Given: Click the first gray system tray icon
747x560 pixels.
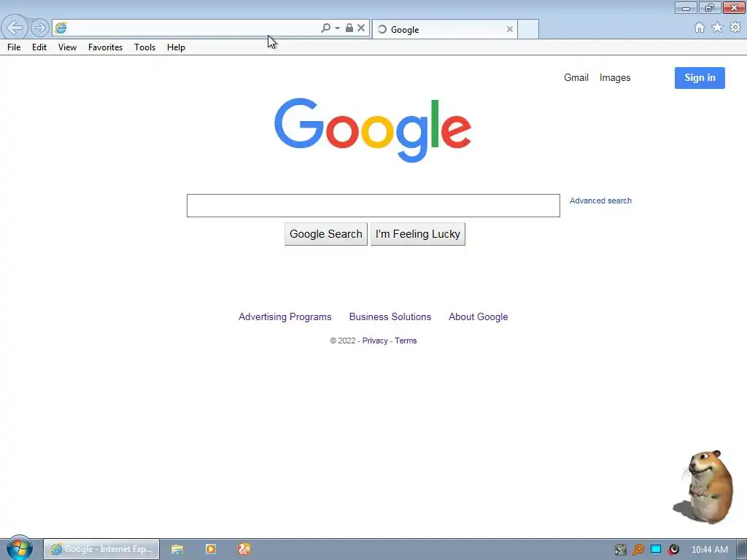Looking at the screenshot, I should point(620,550).
